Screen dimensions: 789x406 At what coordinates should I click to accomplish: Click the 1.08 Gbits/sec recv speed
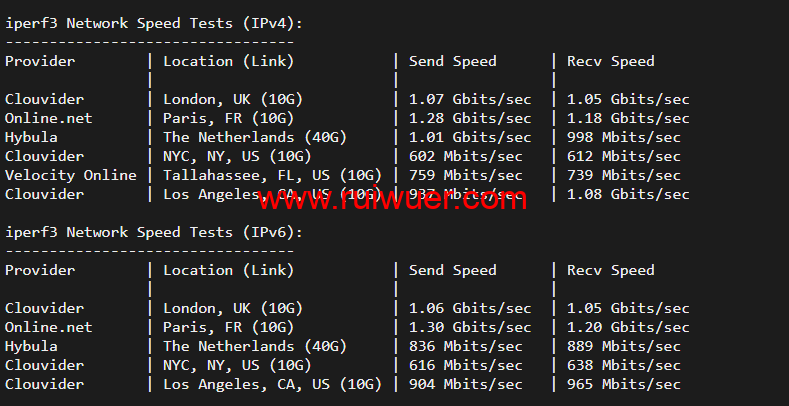[x=628, y=194]
